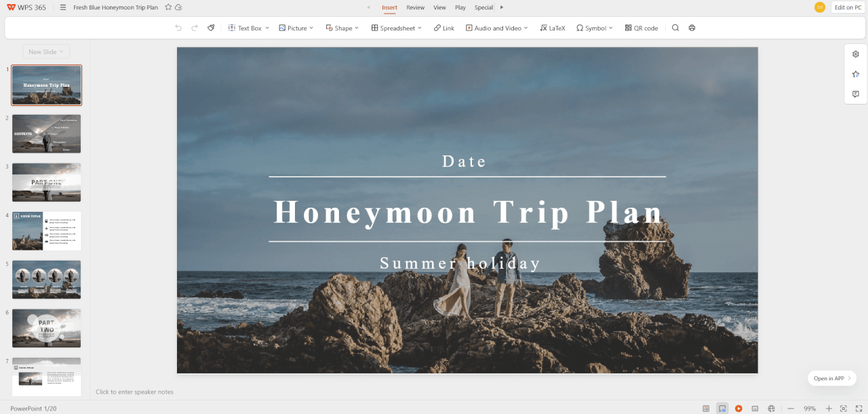Toggle the speaker notes pane icon
868x414 pixels.
[x=722, y=409]
